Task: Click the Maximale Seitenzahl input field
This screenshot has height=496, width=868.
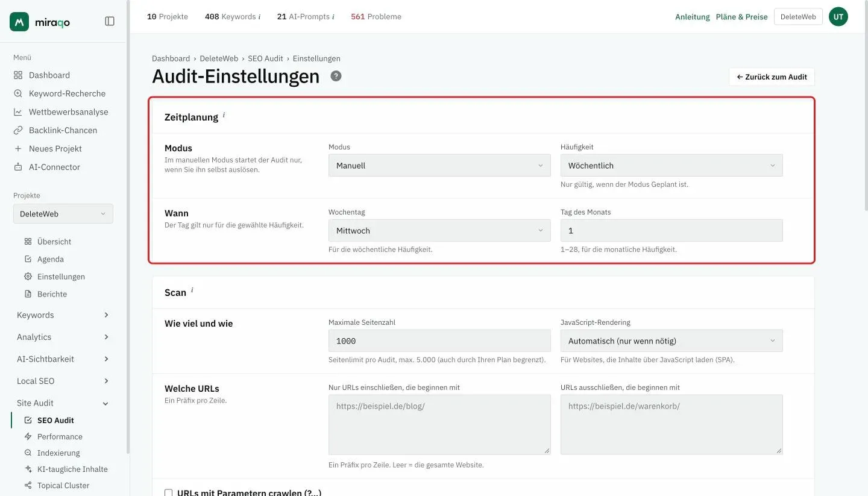Action: click(439, 341)
